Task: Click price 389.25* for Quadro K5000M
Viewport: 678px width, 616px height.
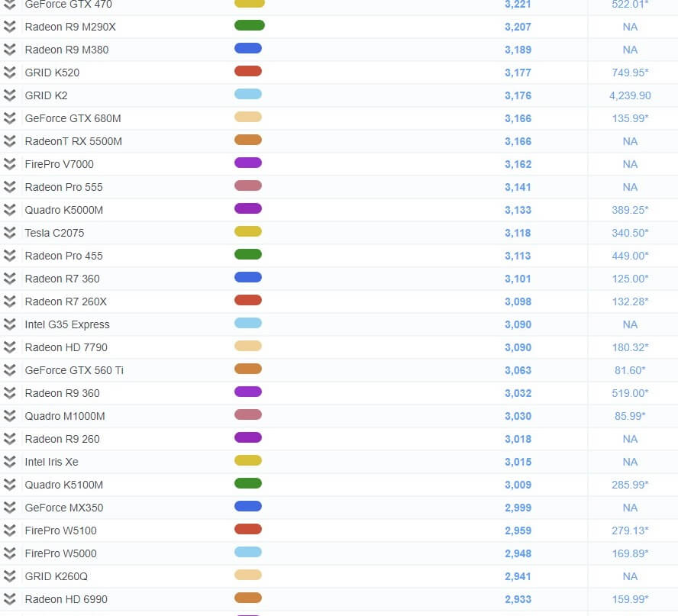Action: (630, 210)
